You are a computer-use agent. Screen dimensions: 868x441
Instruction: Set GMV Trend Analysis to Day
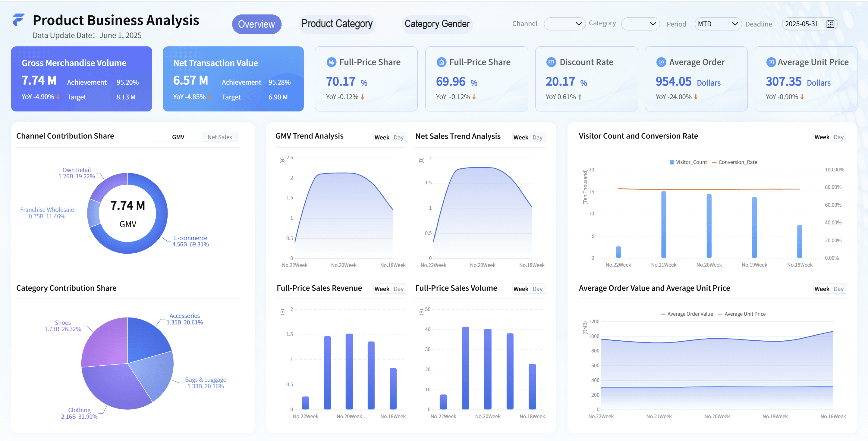pyautogui.click(x=399, y=137)
